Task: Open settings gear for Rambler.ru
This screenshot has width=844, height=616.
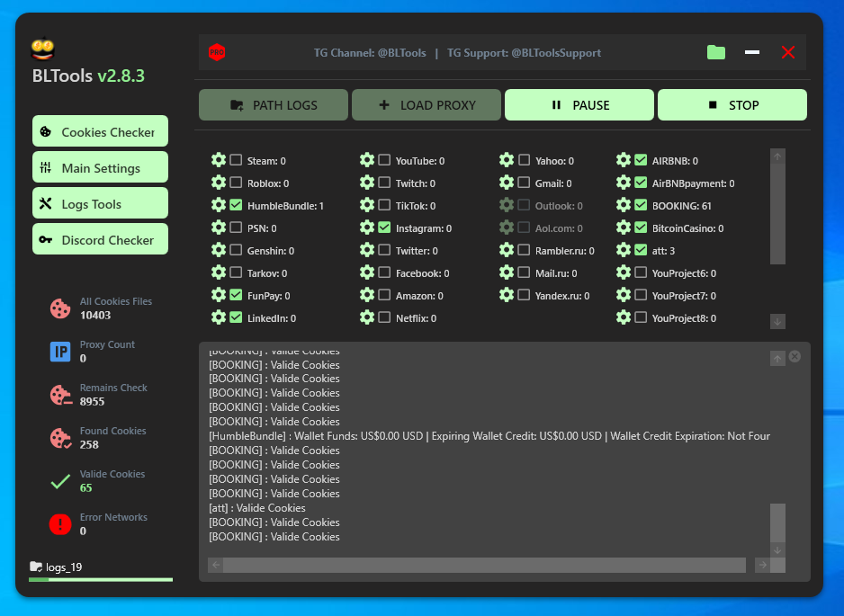Action: point(507,250)
